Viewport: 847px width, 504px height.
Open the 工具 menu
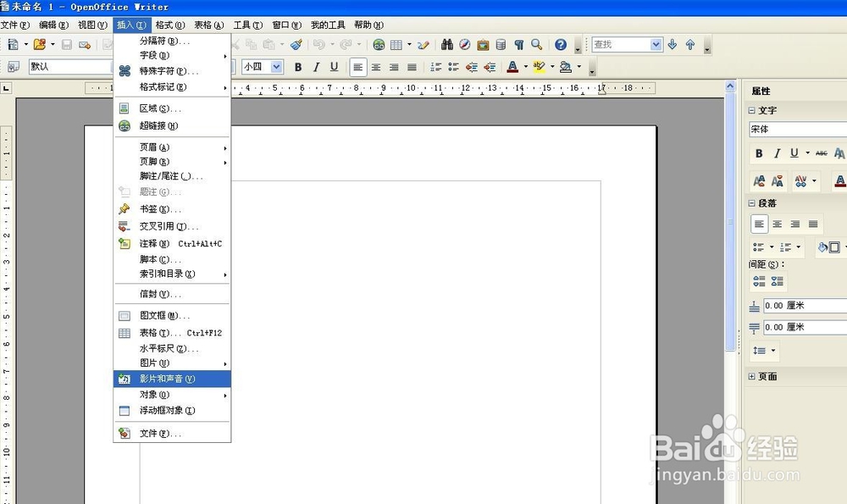[248, 25]
